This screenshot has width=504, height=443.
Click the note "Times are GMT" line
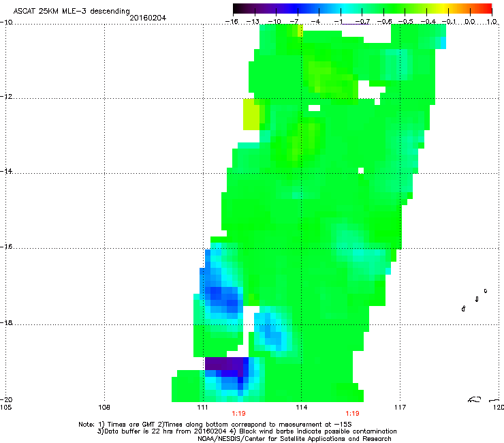click(215, 425)
